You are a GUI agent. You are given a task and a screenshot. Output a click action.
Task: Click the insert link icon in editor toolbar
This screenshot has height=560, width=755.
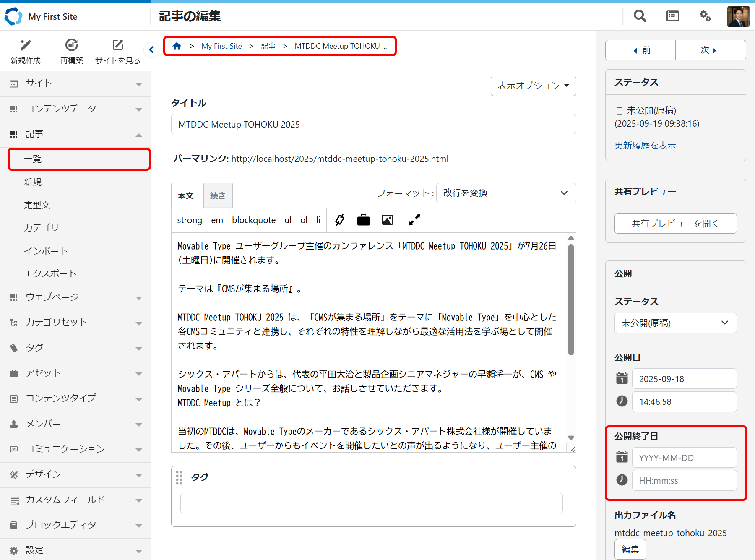click(340, 220)
